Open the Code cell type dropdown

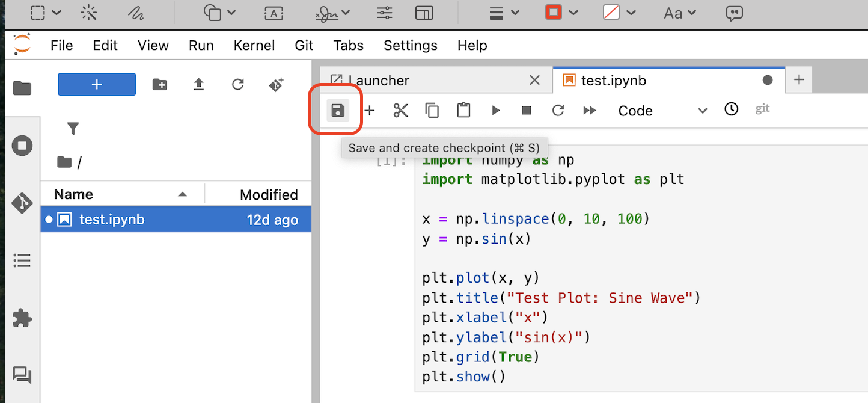pos(662,111)
